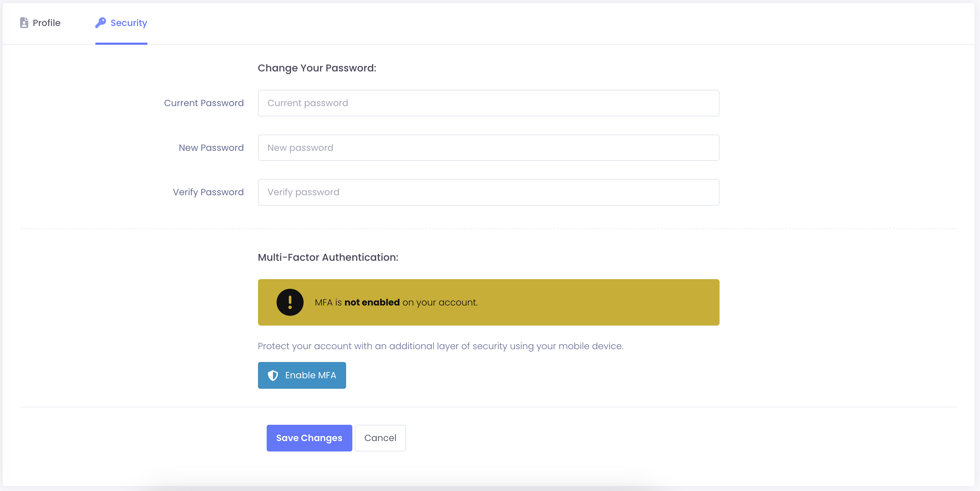Viewport: 980px width, 491px height.
Task: Click the Security key icon
Action: pos(101,23)
